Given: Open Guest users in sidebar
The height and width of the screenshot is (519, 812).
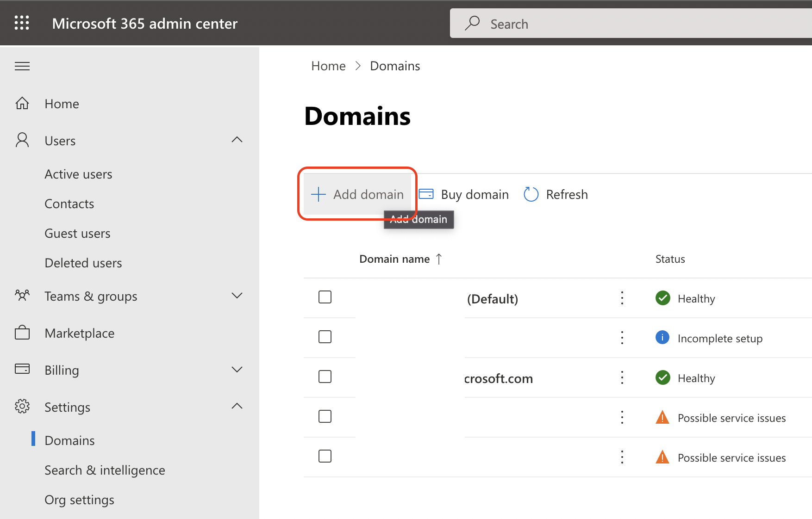Looking at the screenshot, I should pyautogui.click(x=77, y=234).
